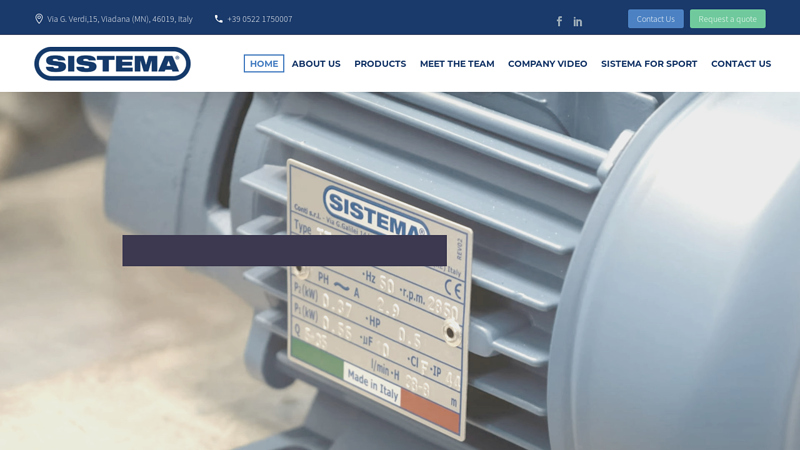This screenshot has height=450, width=800.
Task: Click the address text Via G. Verdi,15
Action: (x=120, y=19)
